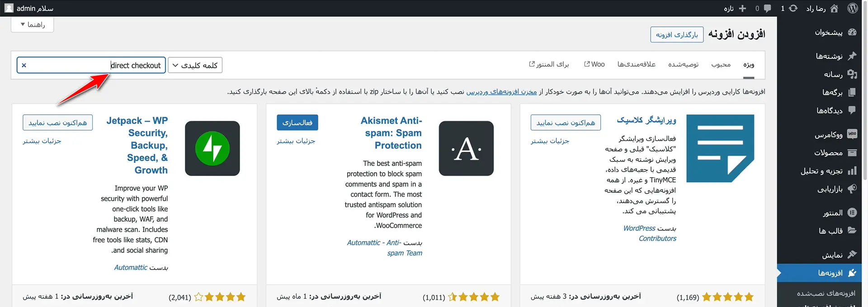The width and height of the screenshot is (868, 307).
Task: Click the plus icon for new content
Action: point(742,8)
